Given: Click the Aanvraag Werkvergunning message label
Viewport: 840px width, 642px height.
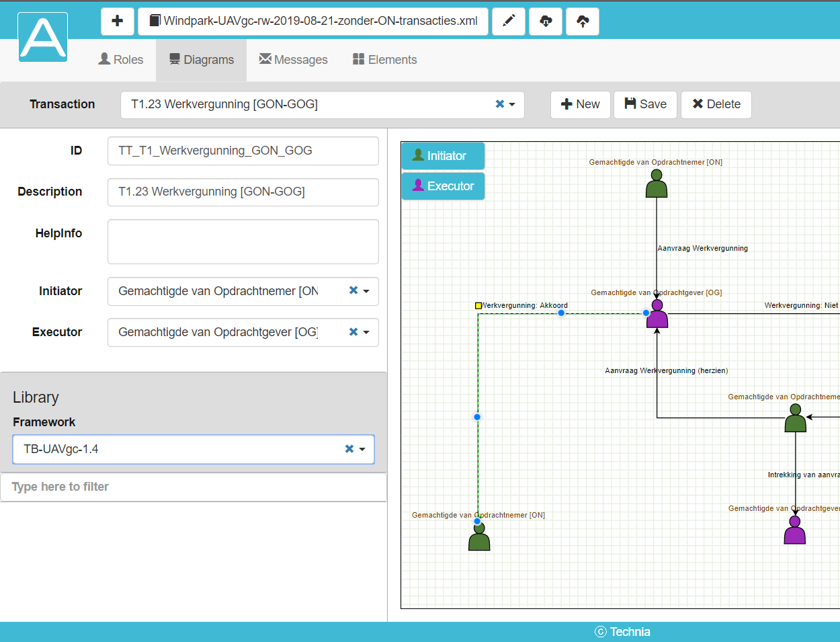Looking at the screenshot, I should click(x=702, y=248).
